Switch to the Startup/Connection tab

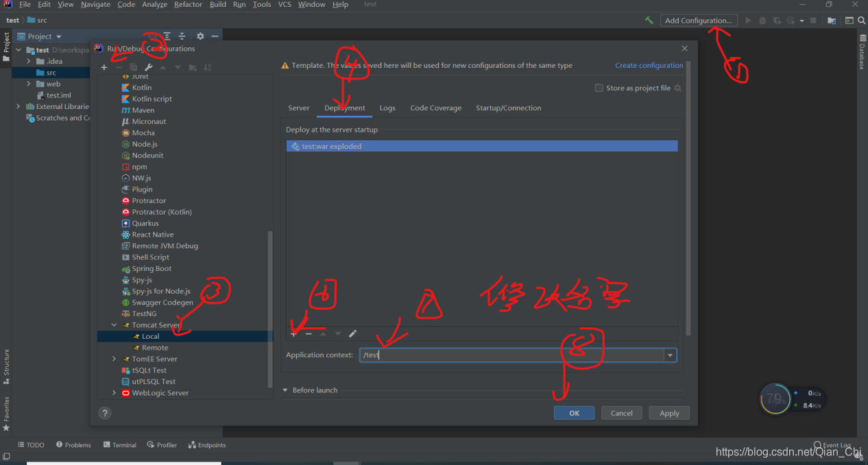(x=508, y=108)
